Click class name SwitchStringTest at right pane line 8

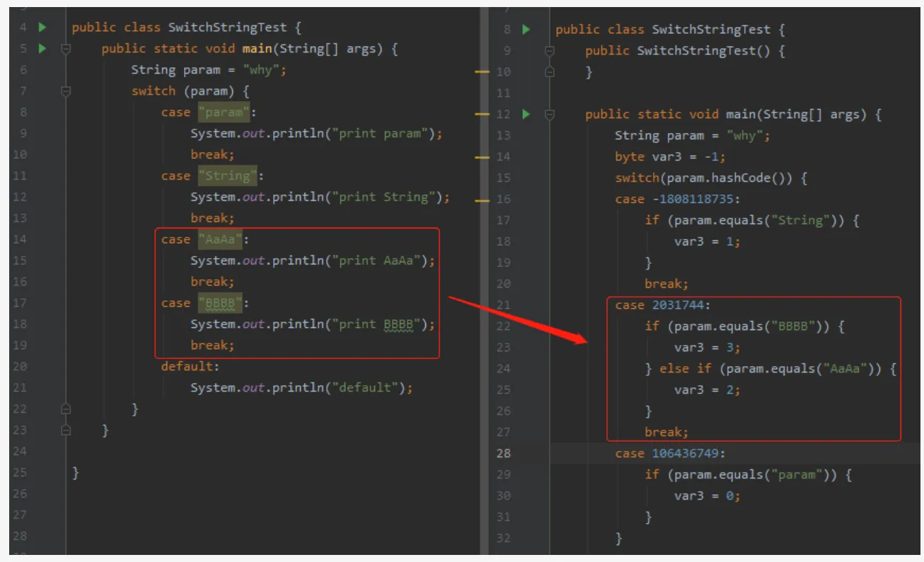click(x=711, y=30)
